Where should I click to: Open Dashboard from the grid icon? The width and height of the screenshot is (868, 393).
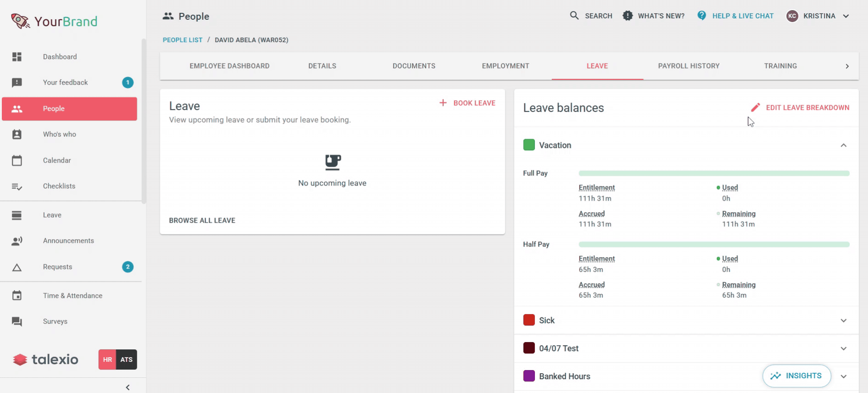[x=17, y=57]
